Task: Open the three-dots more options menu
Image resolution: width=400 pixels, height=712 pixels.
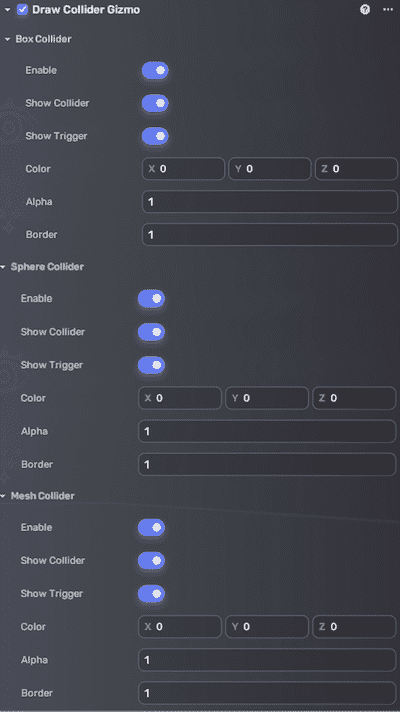Action: tap(388, 10)
